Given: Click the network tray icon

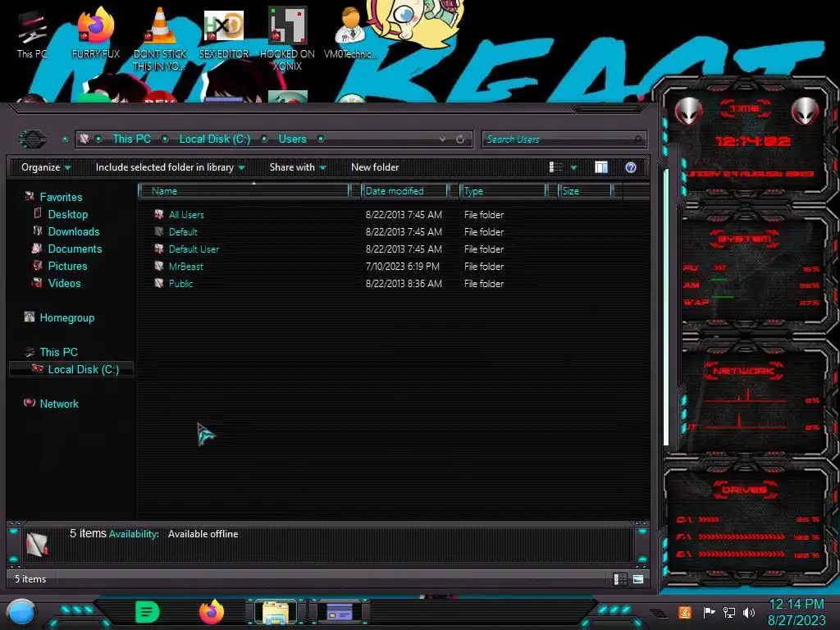Looking at the screenshot, I should point(729,612).
